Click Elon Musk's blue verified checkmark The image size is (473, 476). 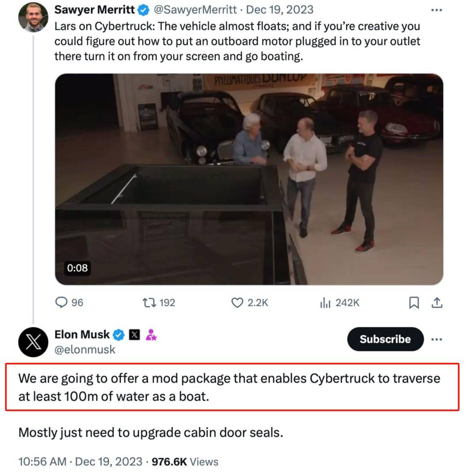tap(118, 335)
